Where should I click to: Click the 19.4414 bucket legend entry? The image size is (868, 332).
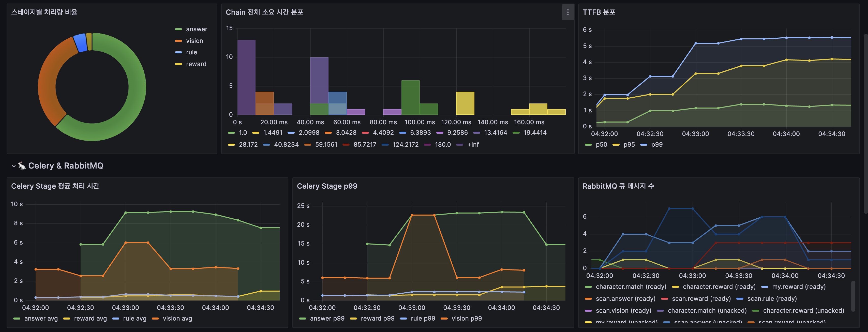coord(535,133)
